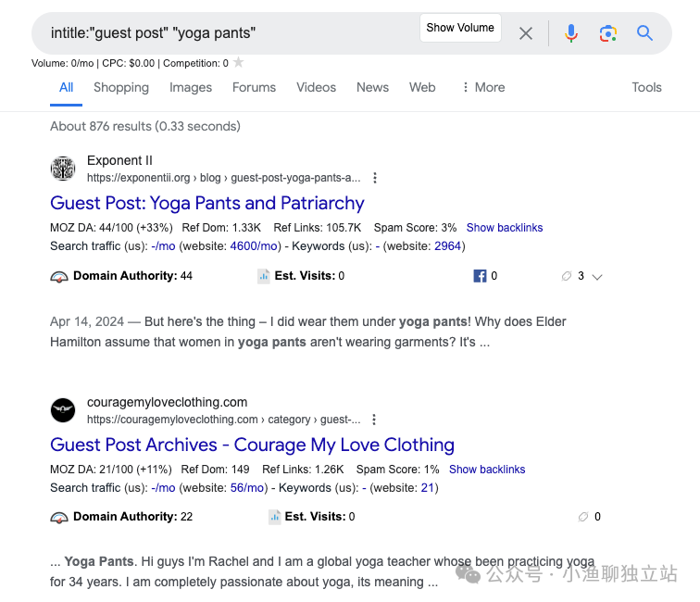The image size is (700, 602).
Task: Show backlinks for the Exponent II result
Action: (x=505, y=228)
